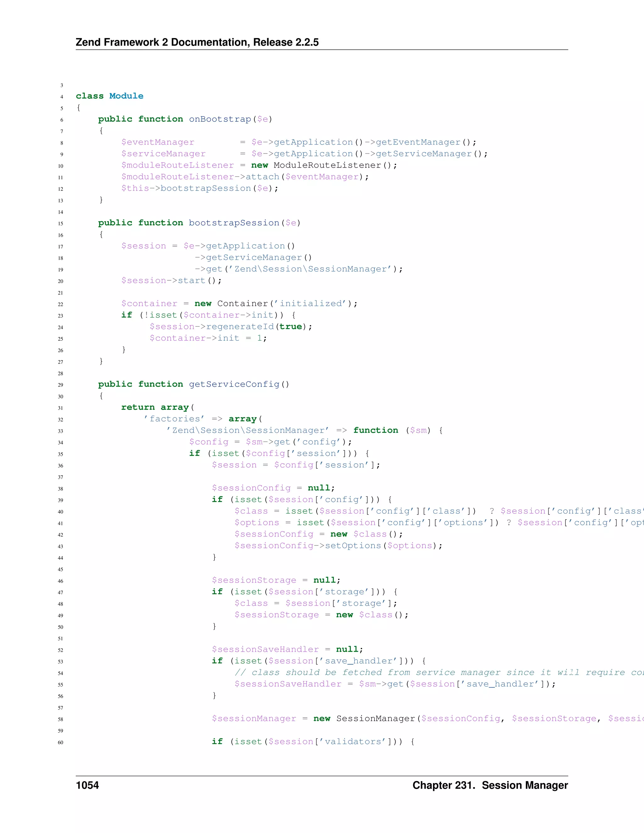644x833 pixels.
Task: Click '$sessionConfig = null;' line
Action: [274, 488]
